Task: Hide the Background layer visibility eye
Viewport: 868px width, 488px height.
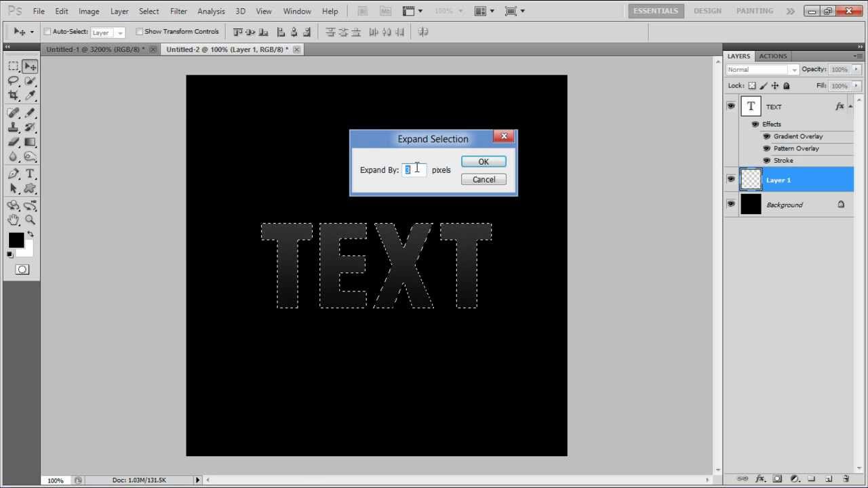Action: [731, 204]
